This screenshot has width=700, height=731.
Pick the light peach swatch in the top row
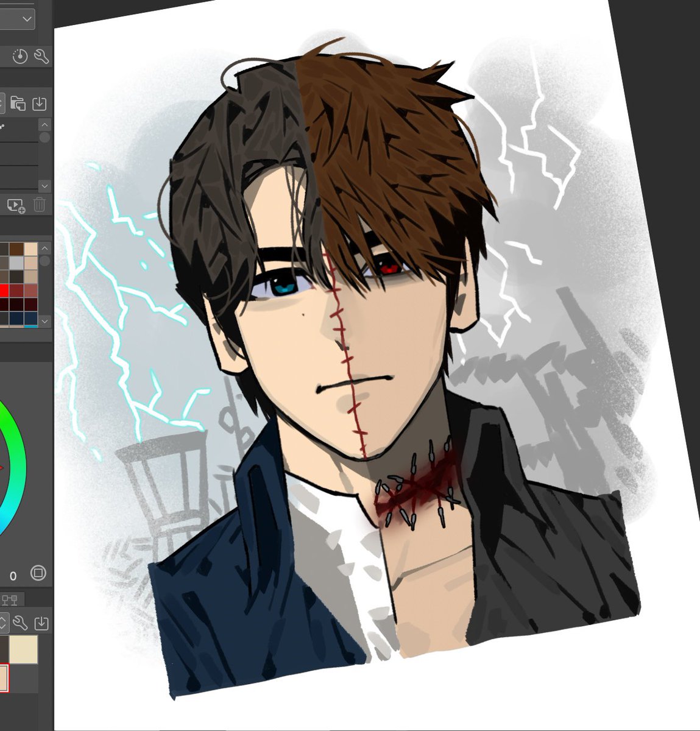[x=31, y=249]
